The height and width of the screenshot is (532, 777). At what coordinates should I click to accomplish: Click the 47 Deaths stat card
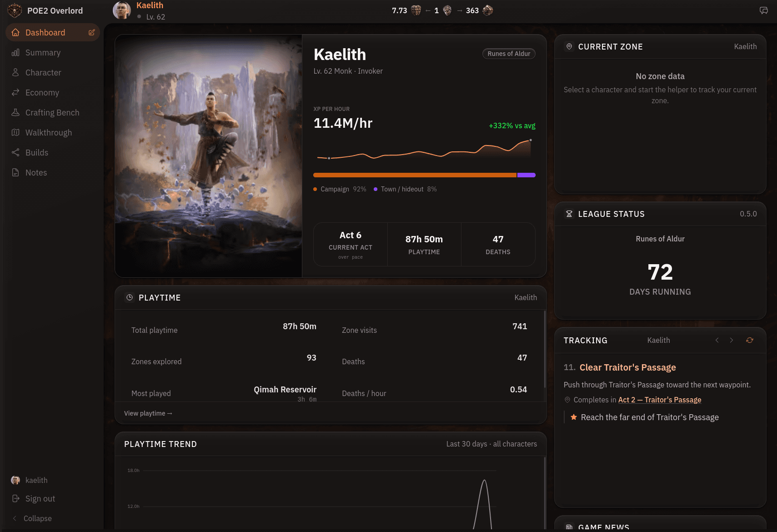(498, 245)
